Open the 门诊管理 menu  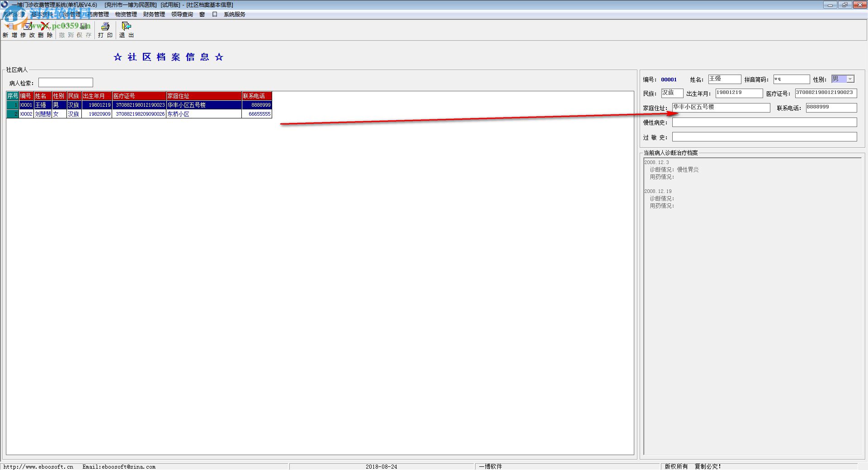[70, 14]
